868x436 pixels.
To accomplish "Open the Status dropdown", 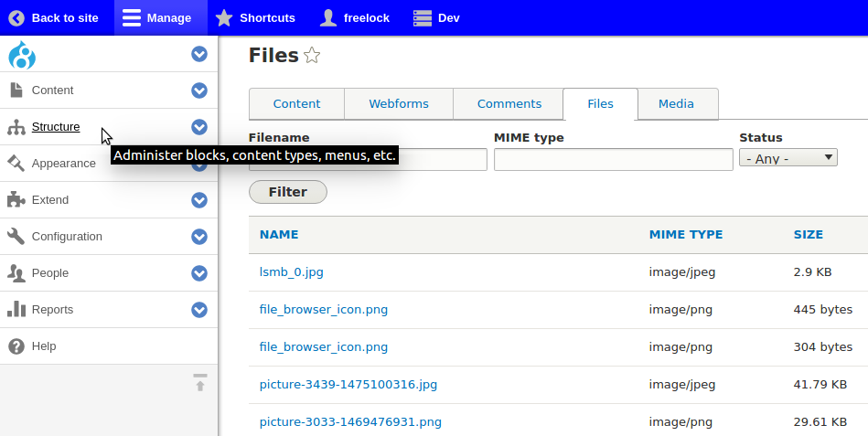I will 788,158.
